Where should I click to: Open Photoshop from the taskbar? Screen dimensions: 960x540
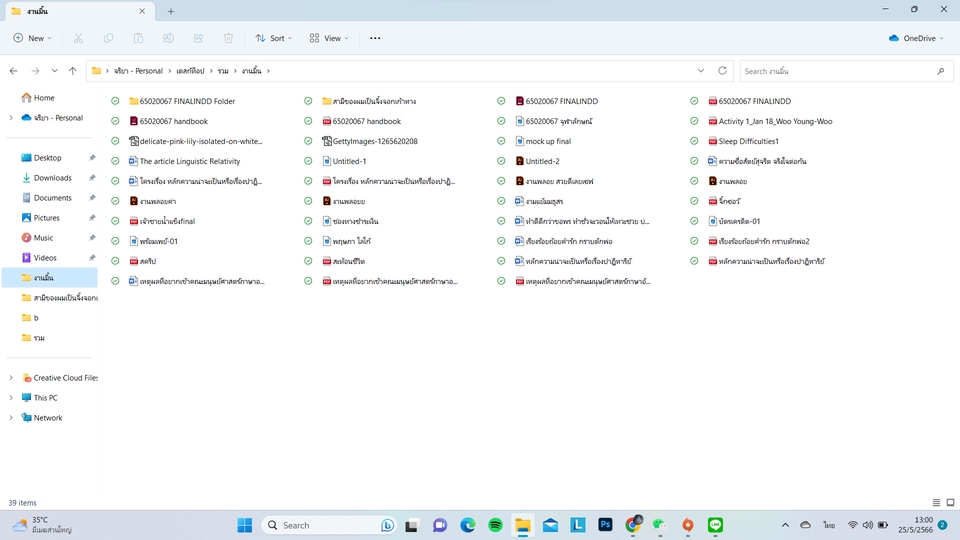click(x=606, y=525)
